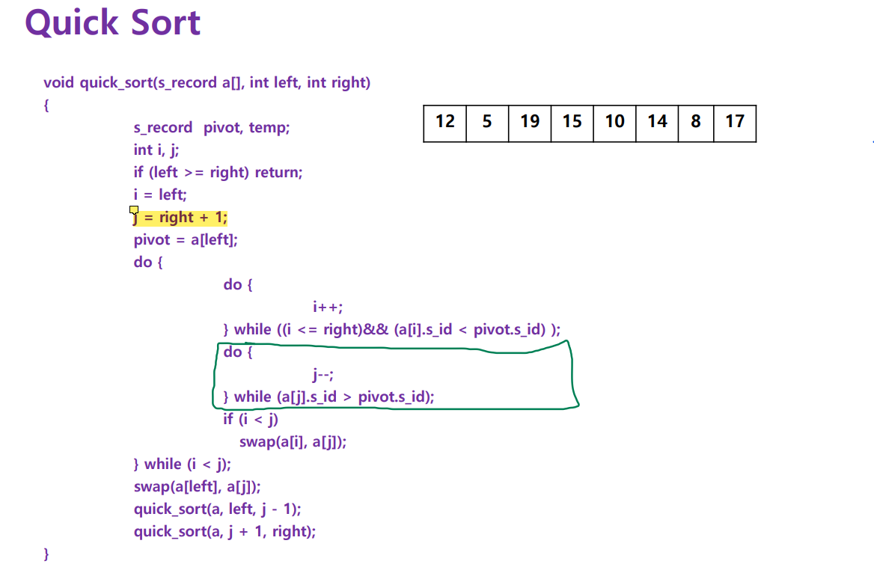This screenshot has height=588, width=874.
Task: Click the "j--;" statement
Action: pyautogui.click(x=323, y=375)
